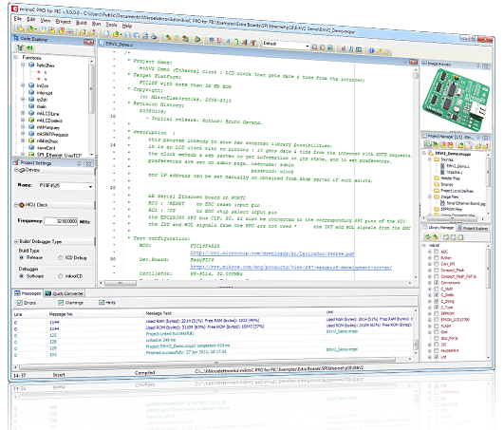Click the editor vertical scrollbar thumb
The width and height of the screenshot is (504, 430).
[416, 75]
